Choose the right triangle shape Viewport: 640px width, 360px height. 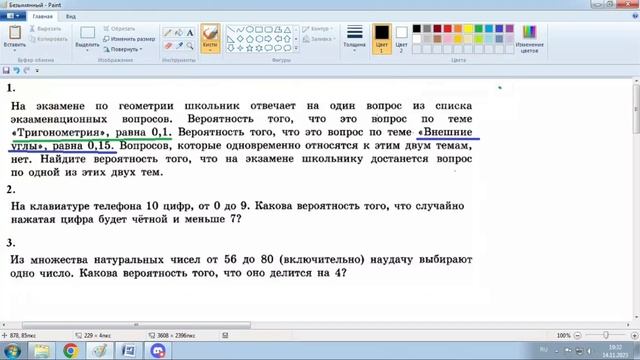pos(231,39)
